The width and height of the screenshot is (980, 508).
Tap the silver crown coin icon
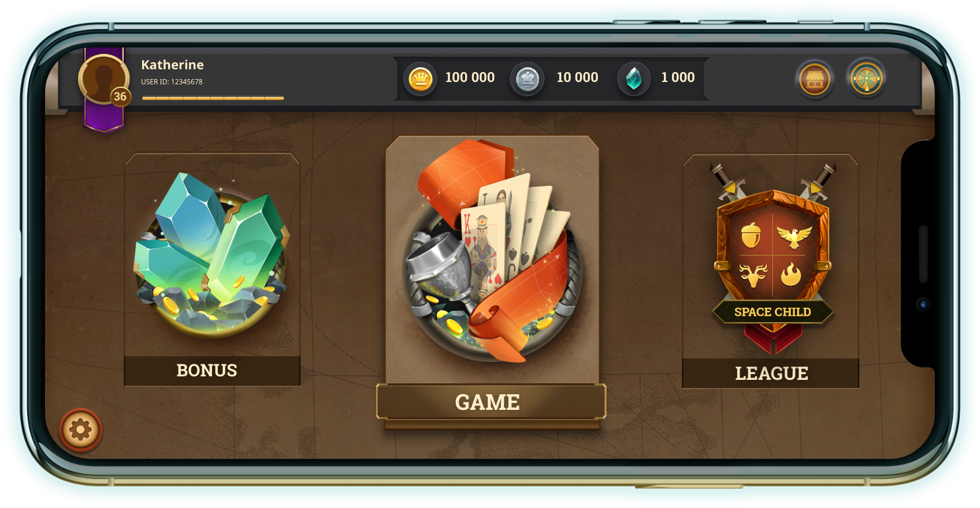point(527,79)
